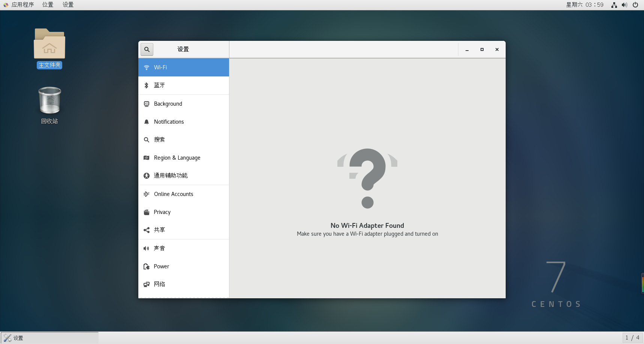Select the Background panel icon
The image size is (644, 344).
pos(147,104)
